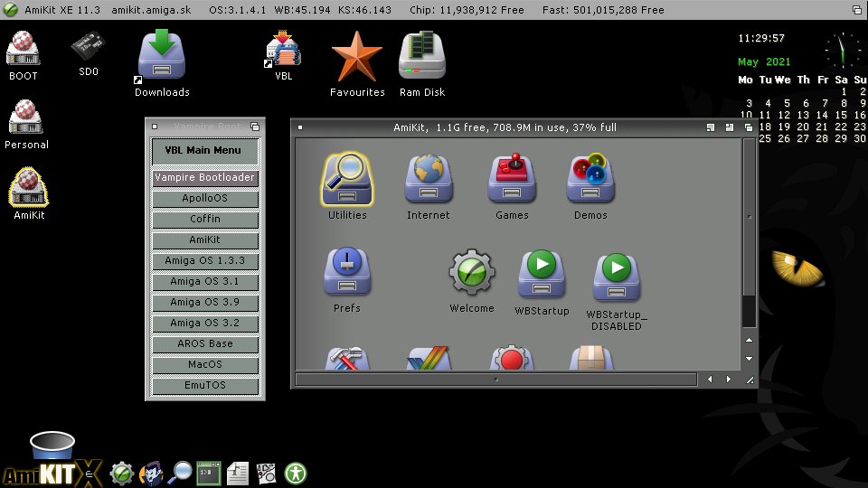Select the red button drawer icon
Screen dimensions: 868x488
[512, 358]
